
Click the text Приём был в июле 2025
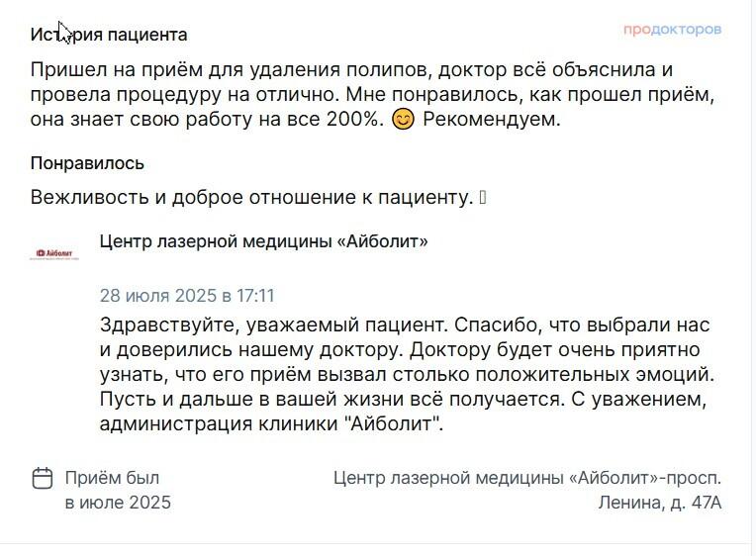(118, 490)
